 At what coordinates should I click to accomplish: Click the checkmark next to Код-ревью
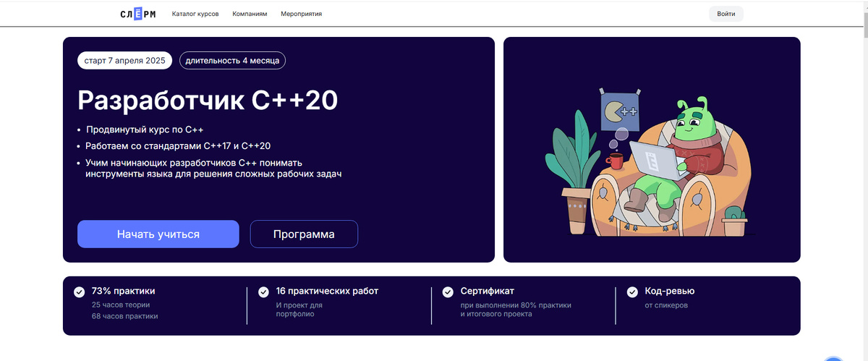pos(632,292)
